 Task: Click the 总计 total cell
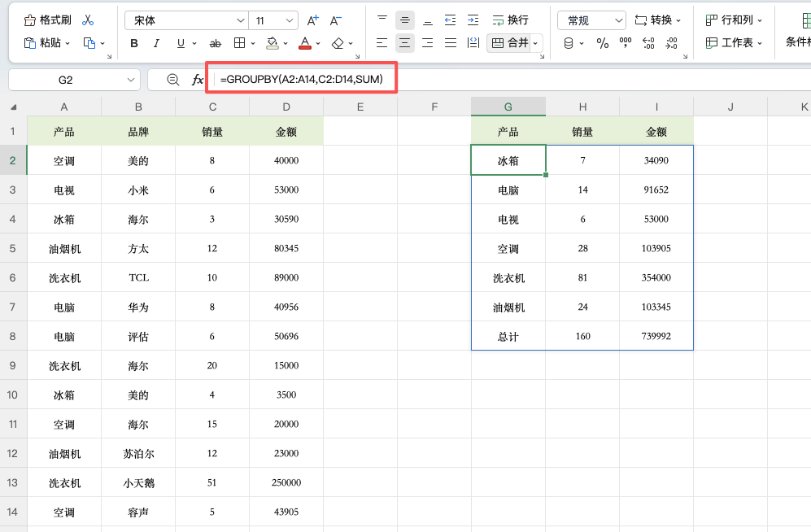[508, 336]
